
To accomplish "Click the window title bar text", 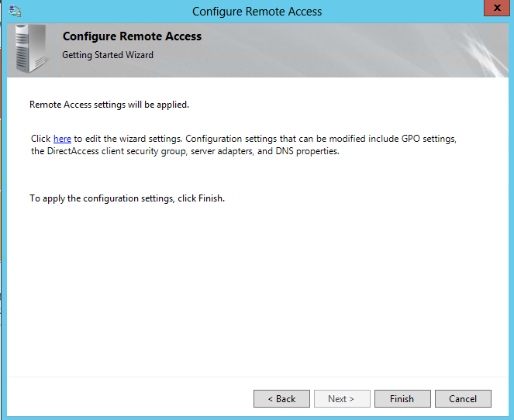I will [x=257, y=12].
